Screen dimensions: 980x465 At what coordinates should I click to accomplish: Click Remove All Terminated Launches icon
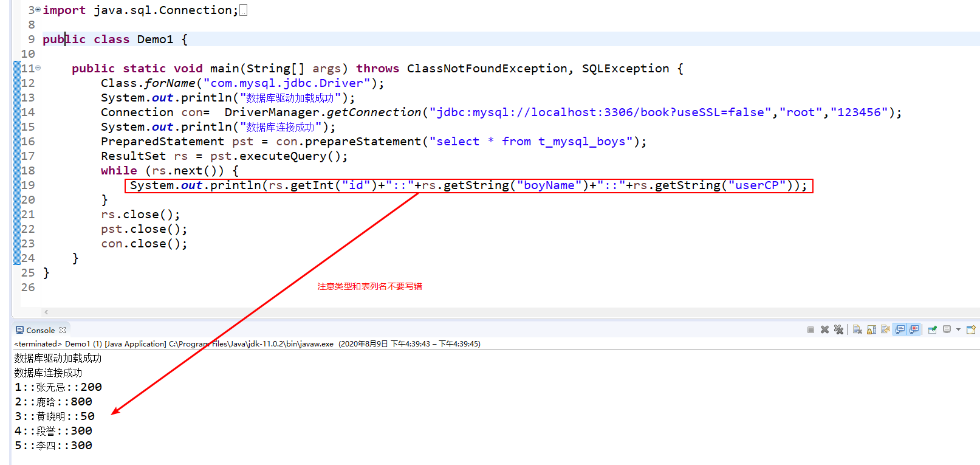[x=838, y=329]
